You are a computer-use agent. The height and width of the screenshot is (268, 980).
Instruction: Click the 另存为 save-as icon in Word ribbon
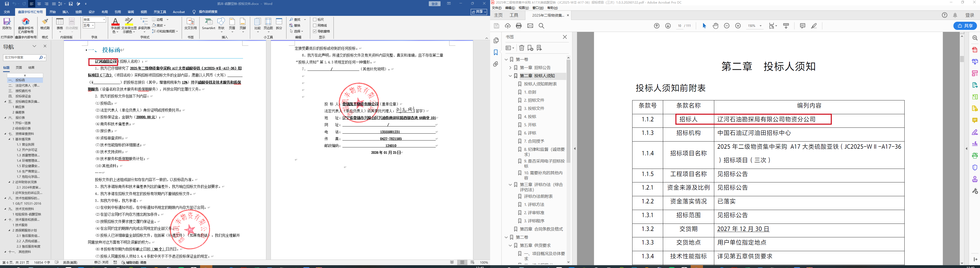6,24
